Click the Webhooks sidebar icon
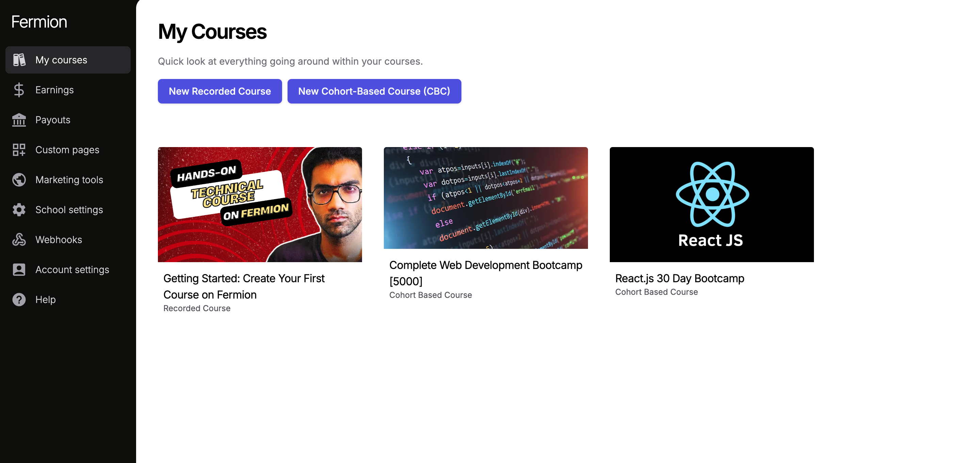Viewport: 980px width, 463px height. click(x=19, y=239)
